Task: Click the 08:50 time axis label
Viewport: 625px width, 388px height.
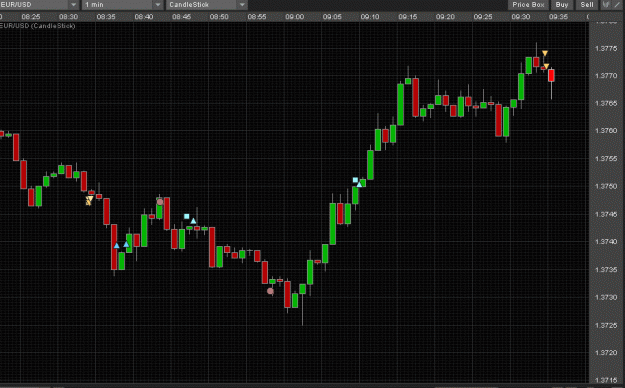Action: [x=219, y=17]
